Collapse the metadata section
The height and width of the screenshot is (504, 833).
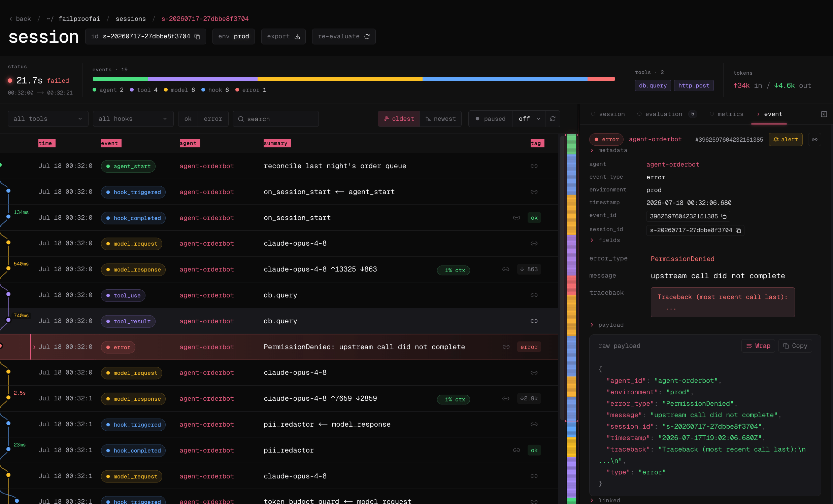pos(608,150)
